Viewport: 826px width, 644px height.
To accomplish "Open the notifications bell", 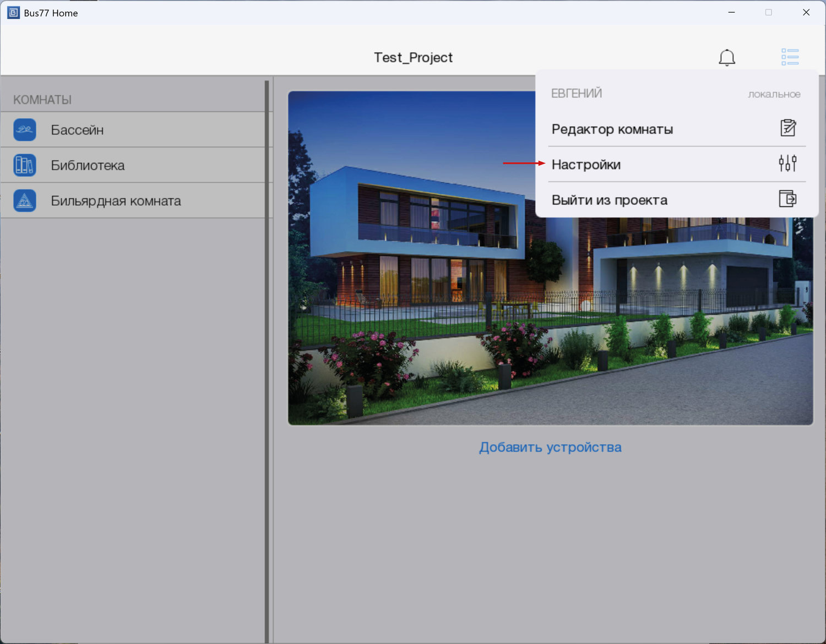I will tap(727, 57).
